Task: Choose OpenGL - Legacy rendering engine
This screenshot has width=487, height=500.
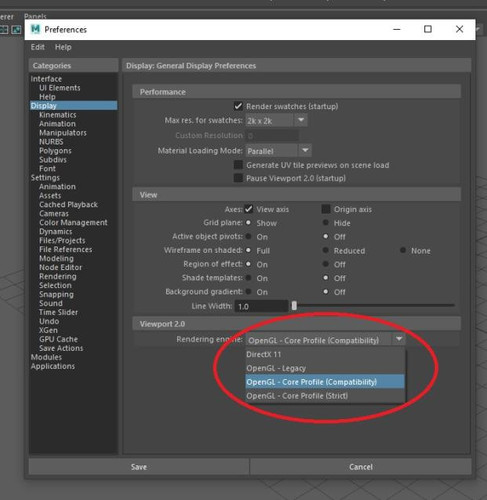Action: point(325,368)
